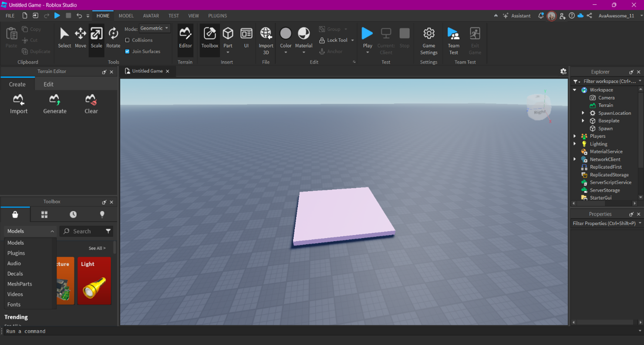Expand the Players node

575,136
